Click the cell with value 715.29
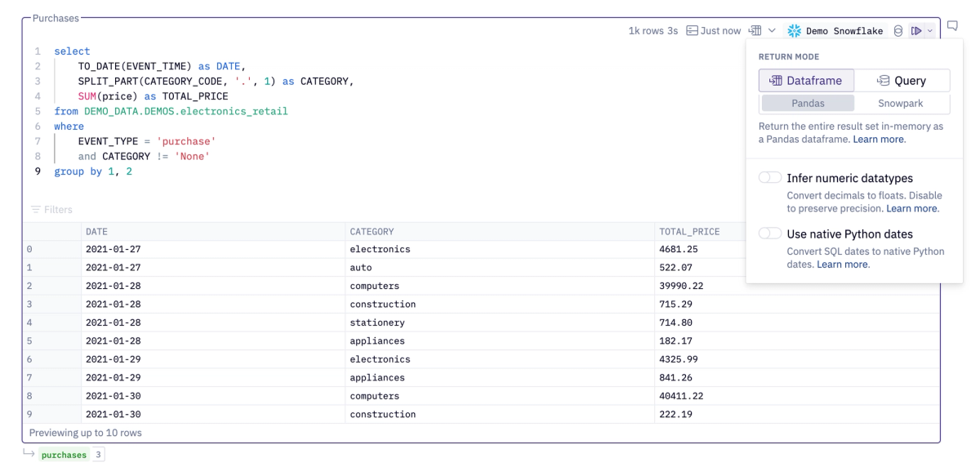 (x=796, y=305)
